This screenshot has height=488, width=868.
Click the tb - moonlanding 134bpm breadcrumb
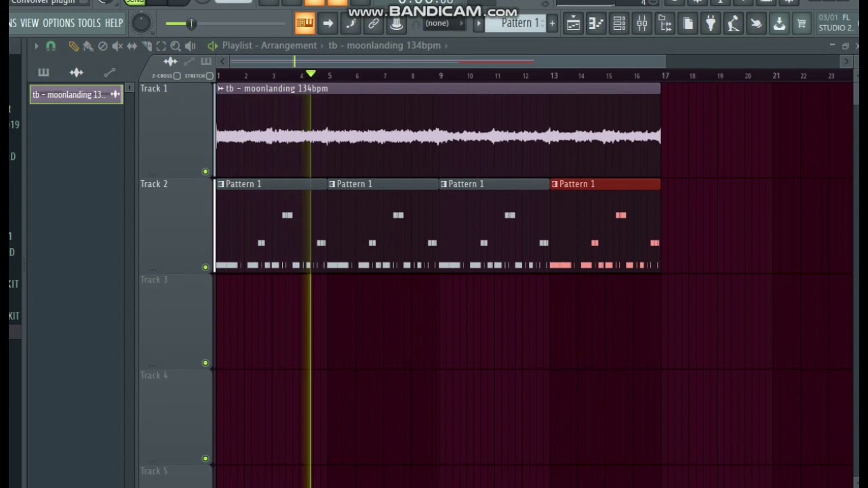(384, 45)
